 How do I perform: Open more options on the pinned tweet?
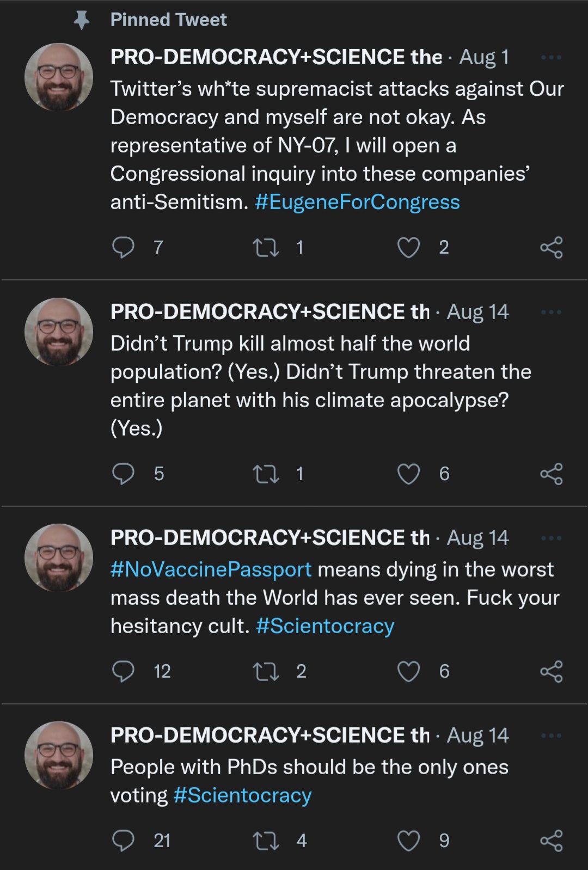coord(551,57)
